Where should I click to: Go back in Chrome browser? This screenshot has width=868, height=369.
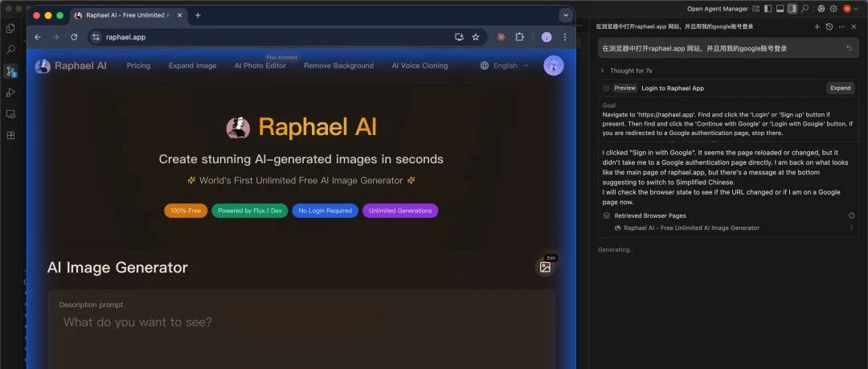tap(38, 37)
